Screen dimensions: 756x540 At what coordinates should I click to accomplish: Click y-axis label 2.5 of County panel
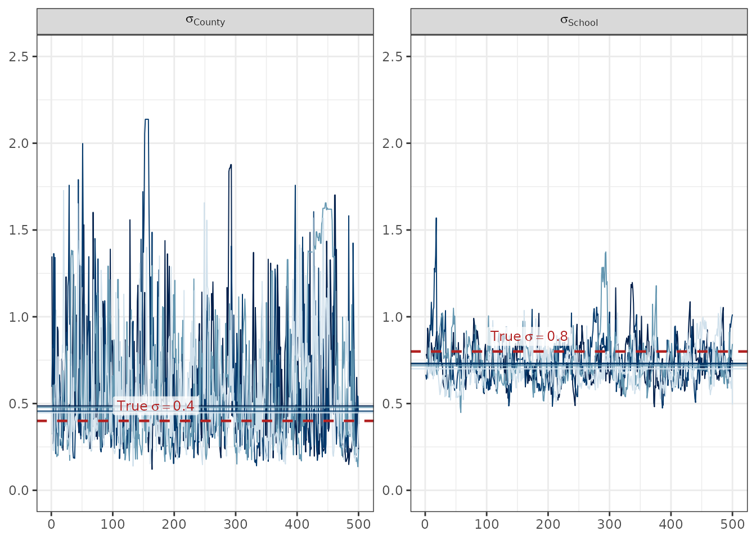(x=19, y=57)
